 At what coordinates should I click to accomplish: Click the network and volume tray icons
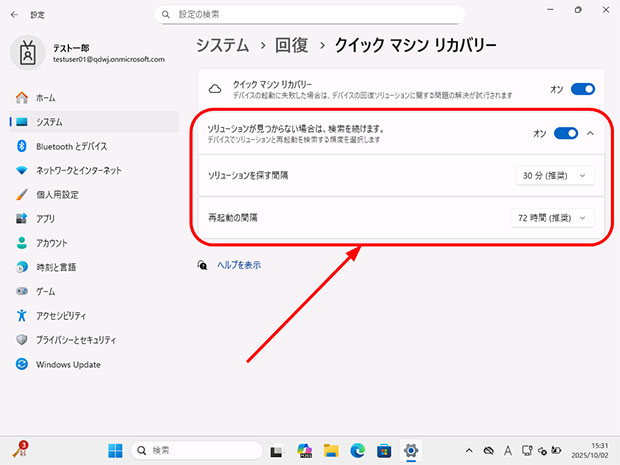(542, 450)
